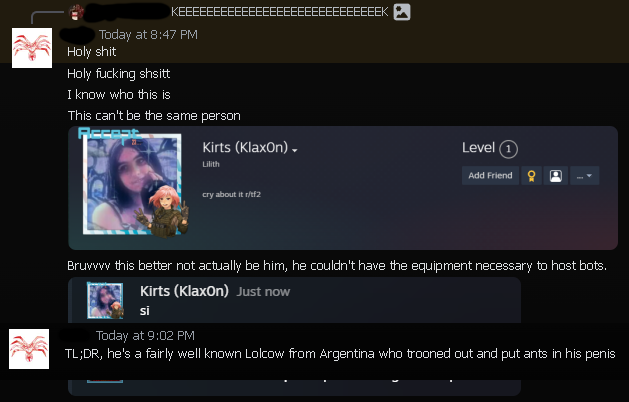Viewport: 629px width, 402px height.
Task: Click the 'cry about it r/tf2' summary text
Action: (x=231, y=195)
